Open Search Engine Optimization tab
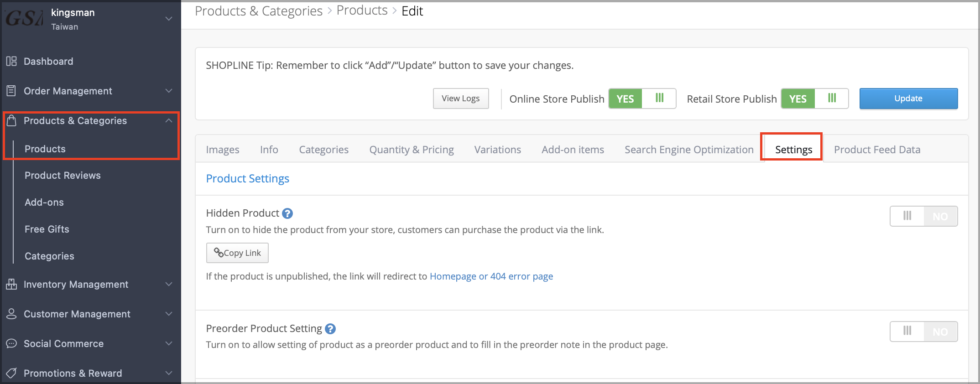The height and width of the screenshot is (384, 980). click(689, 150)
